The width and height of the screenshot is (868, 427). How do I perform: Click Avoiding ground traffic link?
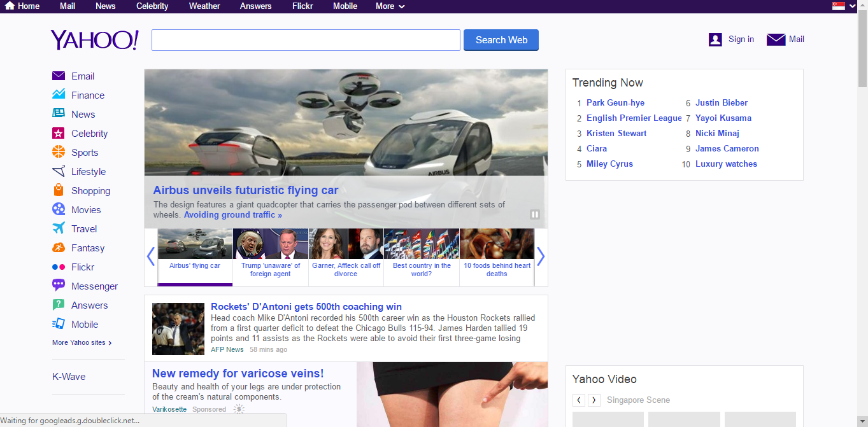[x=233, y=215]
